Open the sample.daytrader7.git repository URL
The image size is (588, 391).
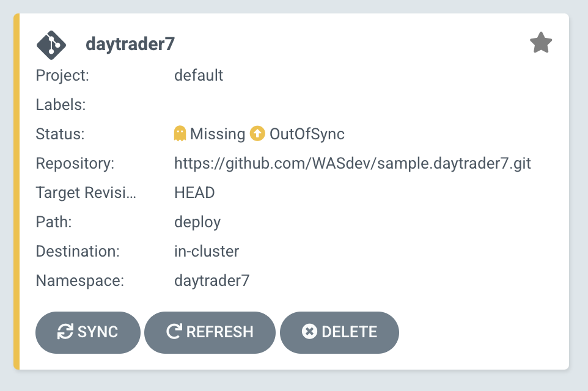(353, 164)
